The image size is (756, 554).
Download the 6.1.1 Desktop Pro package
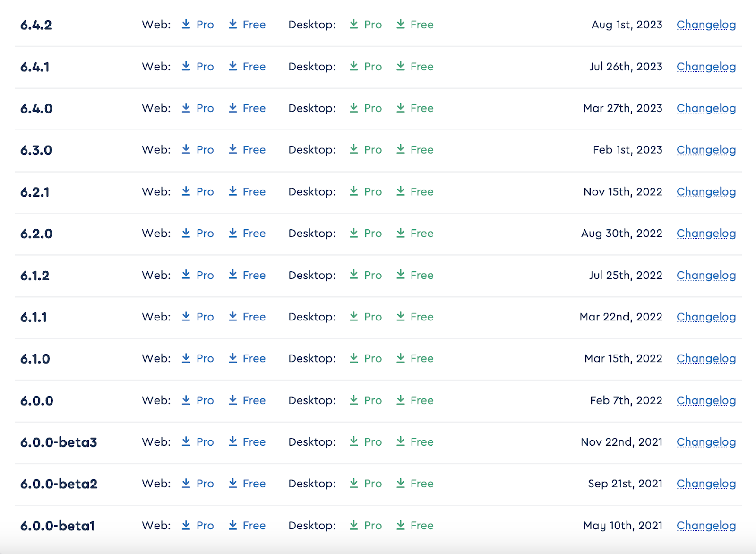[x=365, y=317]
